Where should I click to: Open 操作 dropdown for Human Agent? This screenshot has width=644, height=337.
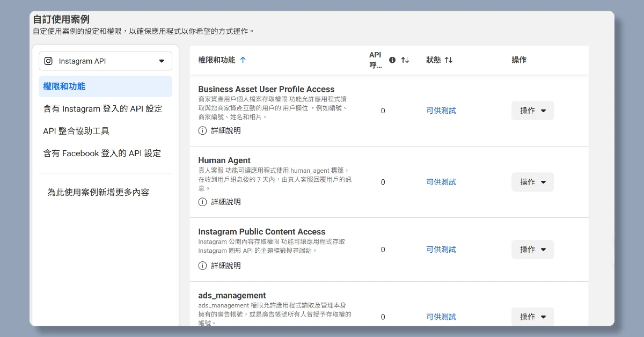532,182
